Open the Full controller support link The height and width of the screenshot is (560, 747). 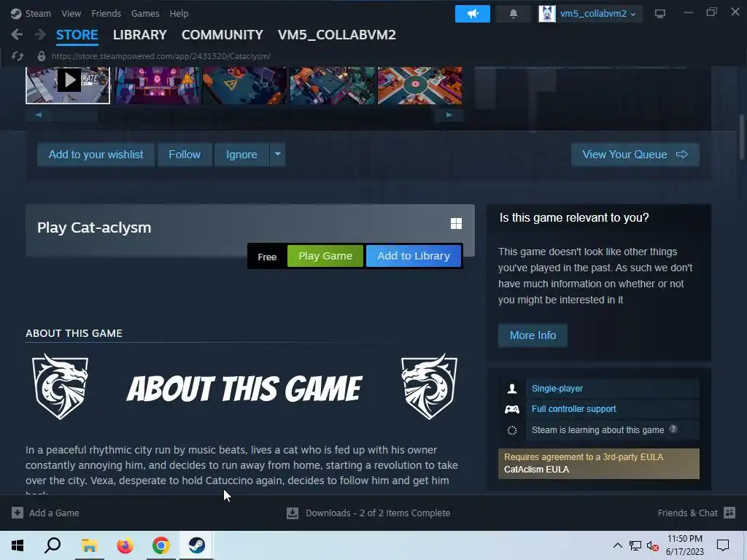(x=573, y=409)
